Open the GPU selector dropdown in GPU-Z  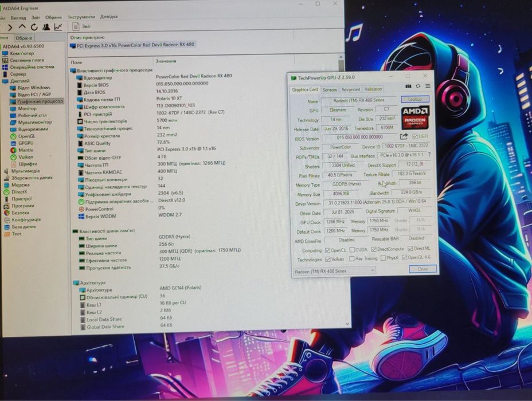coord(335,271)
